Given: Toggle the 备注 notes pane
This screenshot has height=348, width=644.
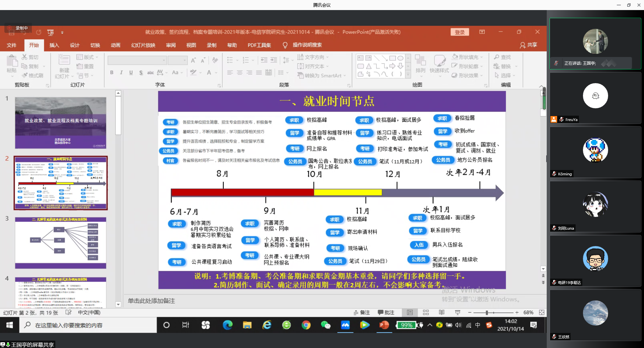Looking at the screenshot, I should (x=362, y=312).
